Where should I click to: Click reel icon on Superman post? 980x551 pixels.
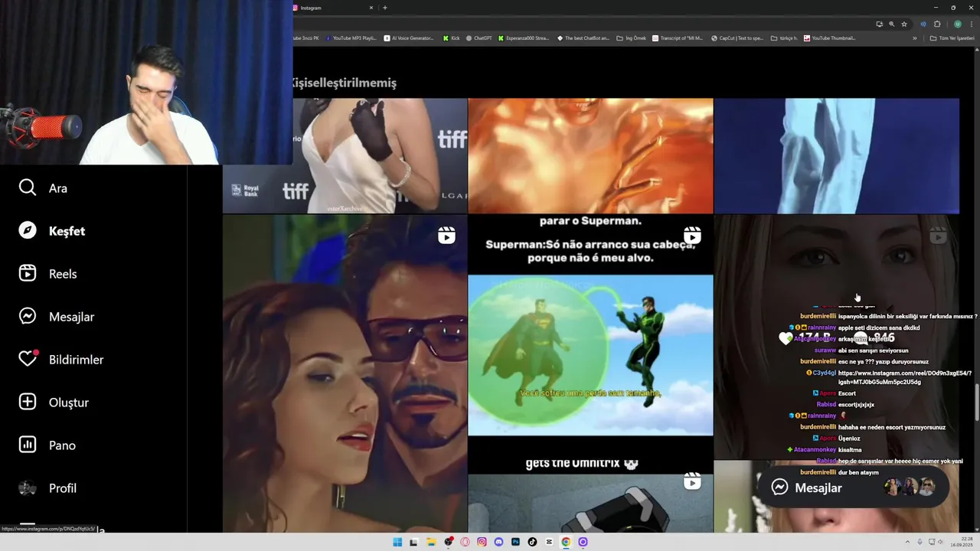coord(692,236)
